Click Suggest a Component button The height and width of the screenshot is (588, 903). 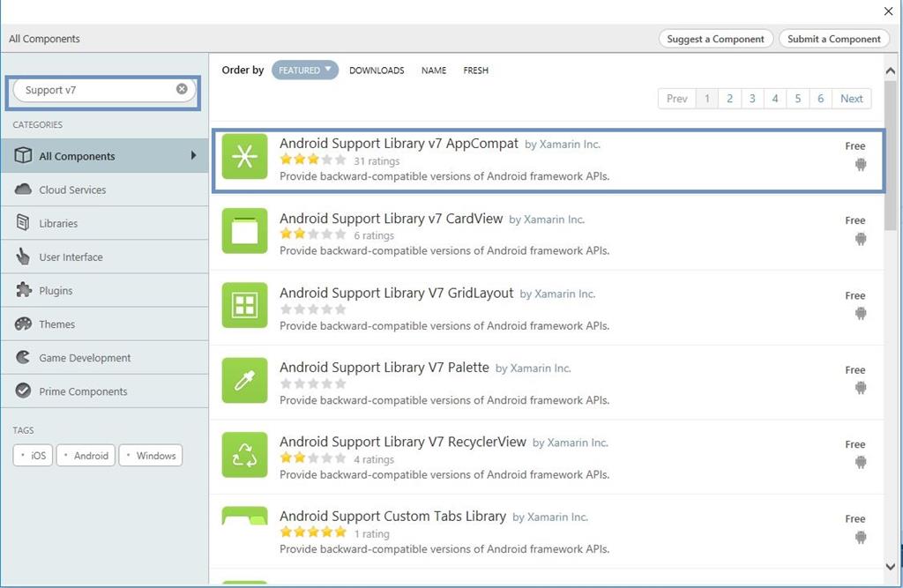point(715,39)
